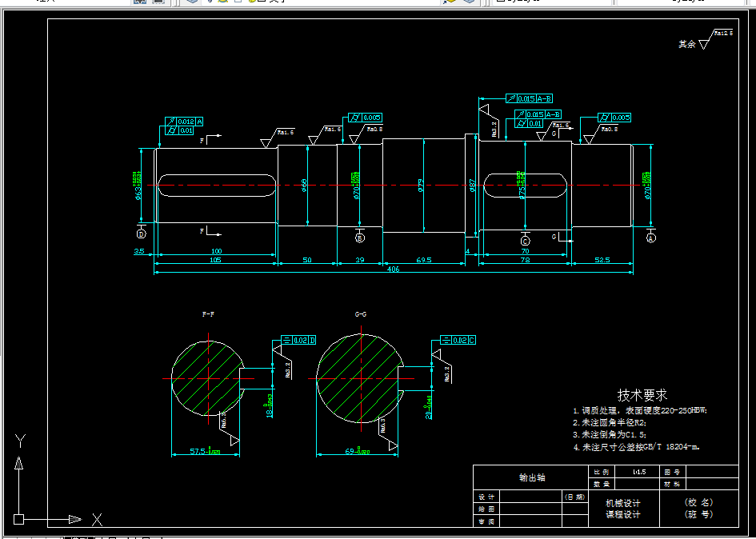The height and width of the screenshot is (539, 756).
Task: Click the 39 length dimension
Action: [360, 261]
